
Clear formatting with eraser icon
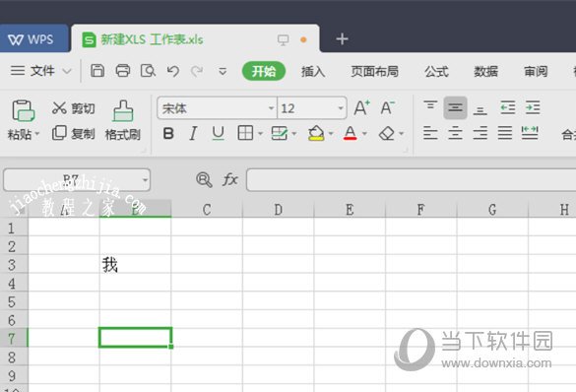(x=387, y=133)
